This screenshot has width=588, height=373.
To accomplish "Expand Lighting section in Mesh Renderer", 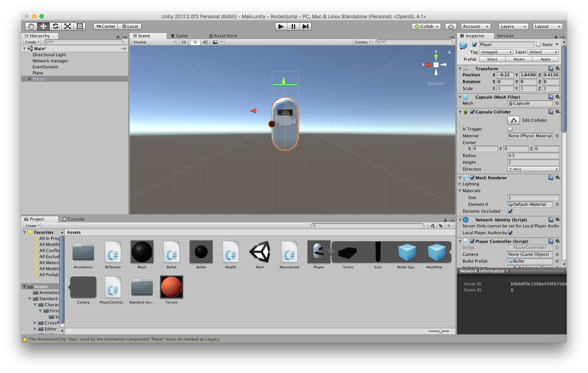I will (x=460, y=184).
